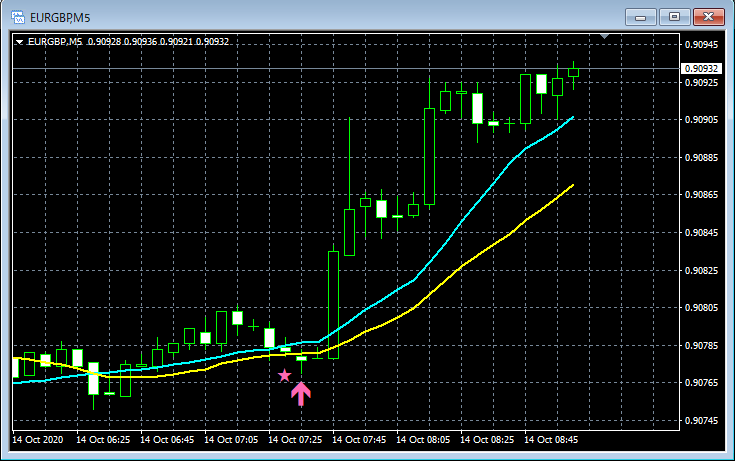The width and height of the screenshot is (735, 461).
Task: Click the 14 Oct 06:45 time label
Action: coord(167,440)
